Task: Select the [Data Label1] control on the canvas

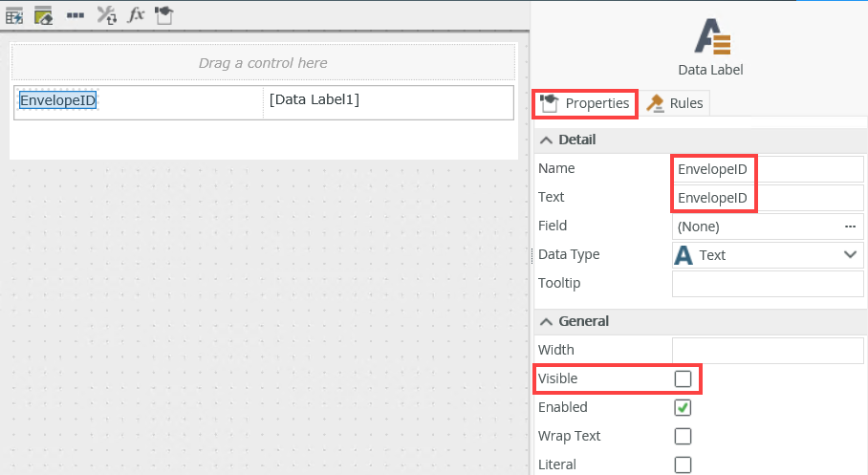Action: 315,99
